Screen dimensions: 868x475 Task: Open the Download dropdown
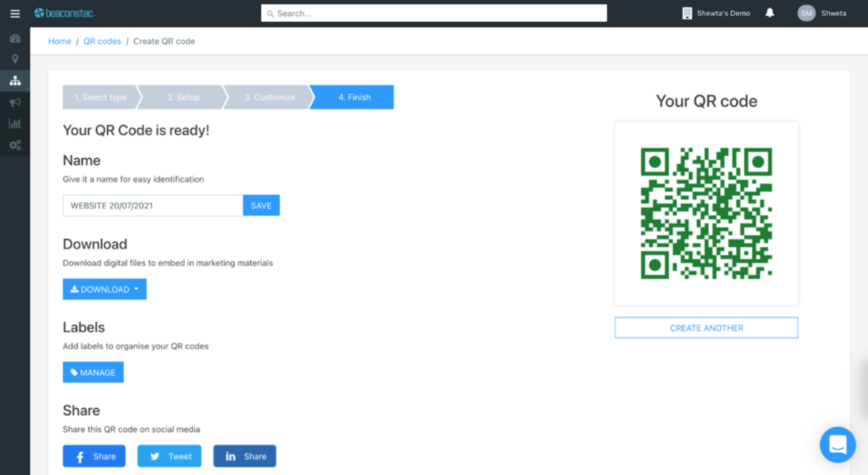point(104,289)
